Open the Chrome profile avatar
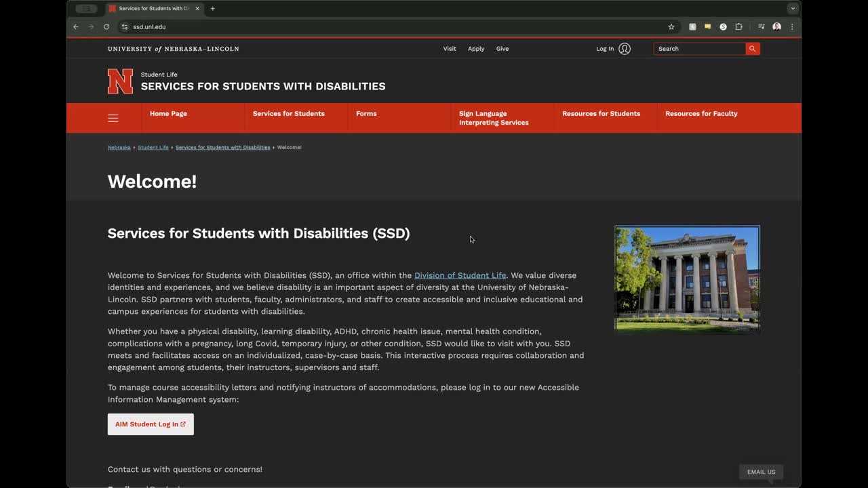This screenshot has width=868, height=488. [x=776, y=27]
